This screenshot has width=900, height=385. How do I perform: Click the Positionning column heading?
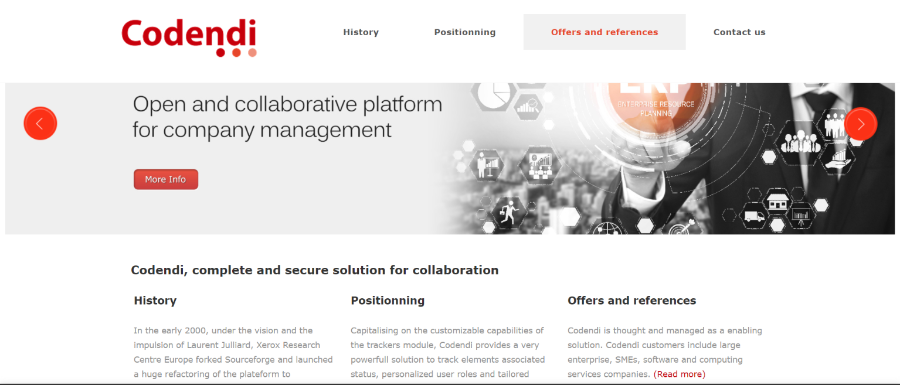(x=387, y=300)
